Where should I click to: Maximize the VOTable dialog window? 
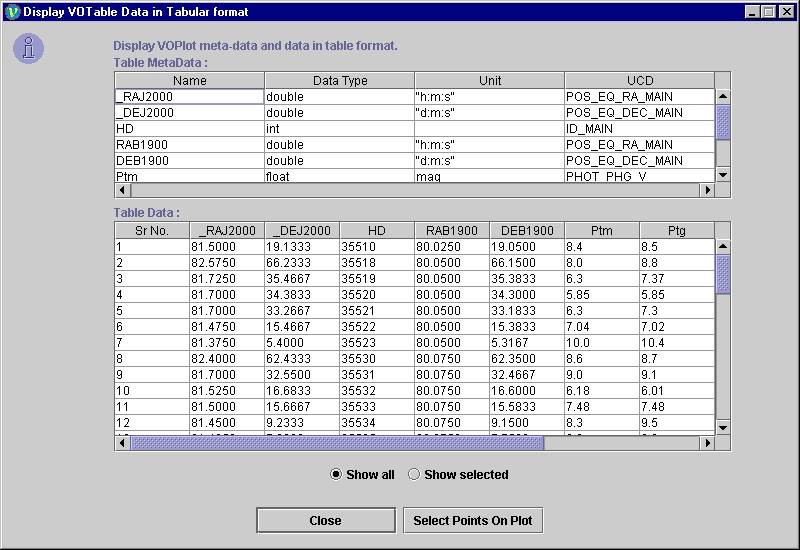click(x=768, y=12)
